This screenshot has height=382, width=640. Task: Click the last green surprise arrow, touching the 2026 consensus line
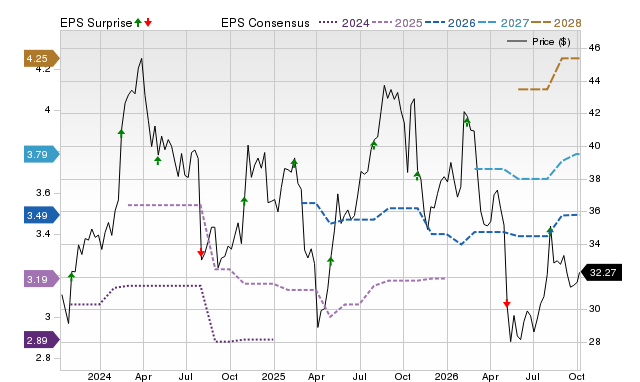point(550,231)
